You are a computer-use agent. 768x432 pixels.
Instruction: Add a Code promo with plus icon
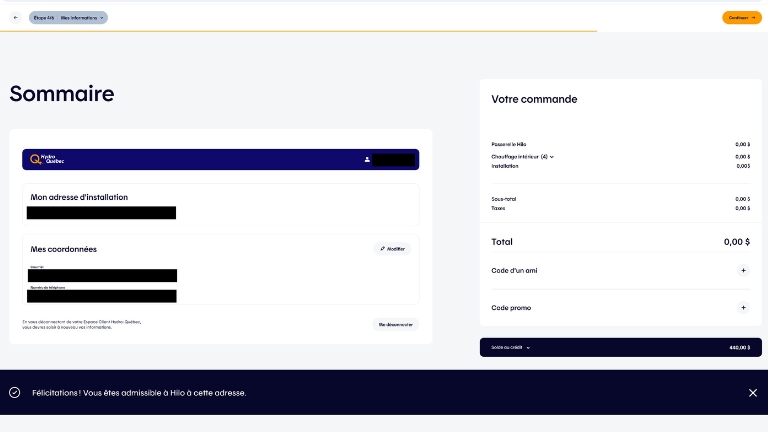743,308
